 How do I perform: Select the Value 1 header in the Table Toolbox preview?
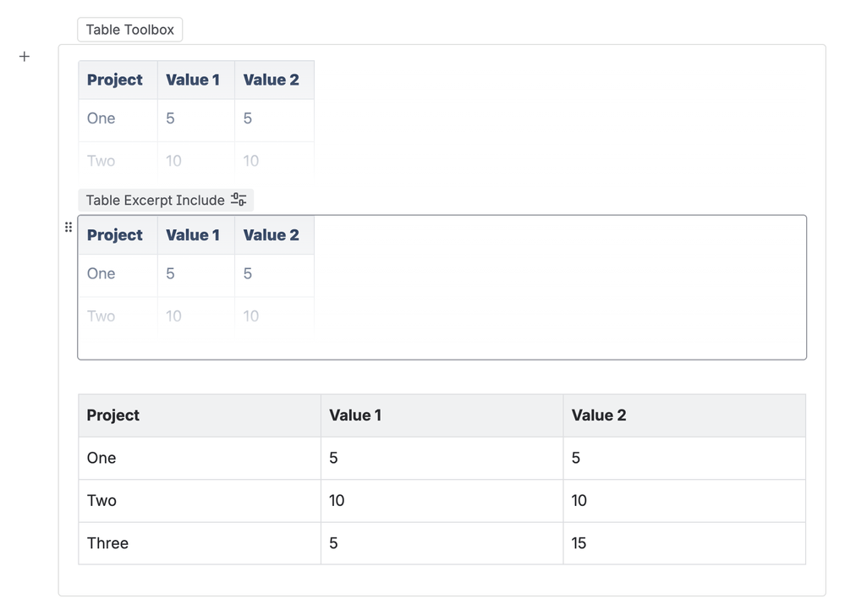point(193,80)
